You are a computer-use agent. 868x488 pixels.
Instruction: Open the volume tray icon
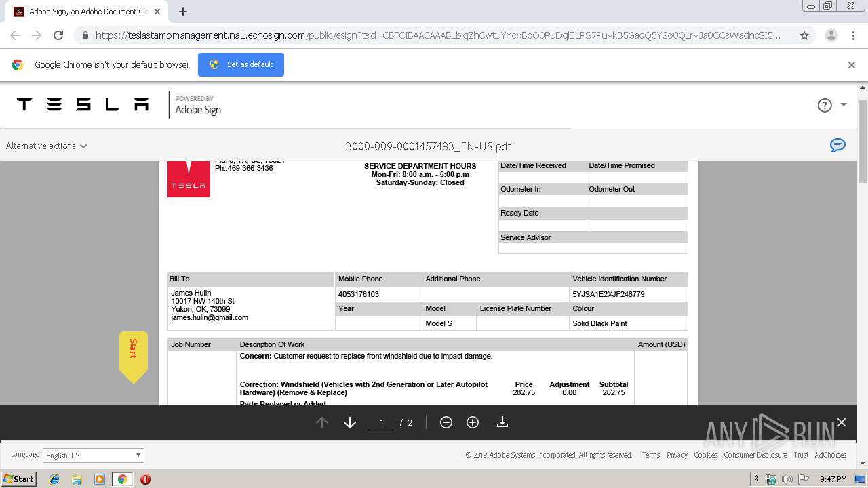pyautogui.click(x=787, y=479)
